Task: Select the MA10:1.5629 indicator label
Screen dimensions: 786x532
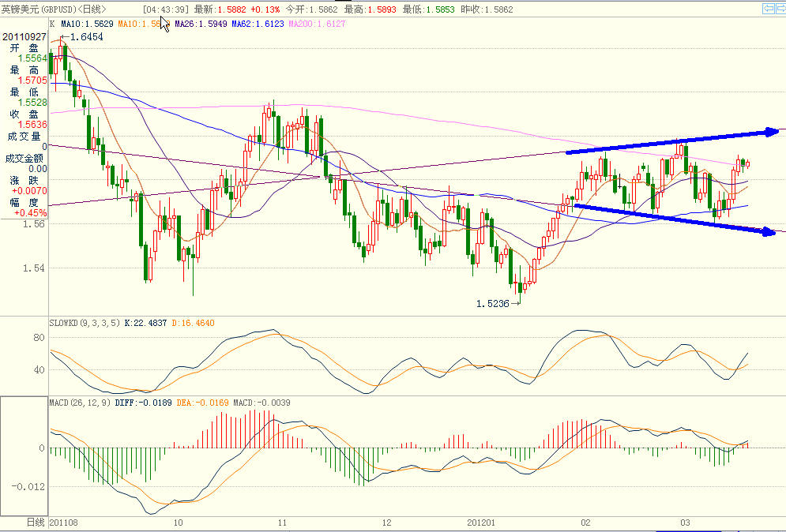Action: click(87, 24)
